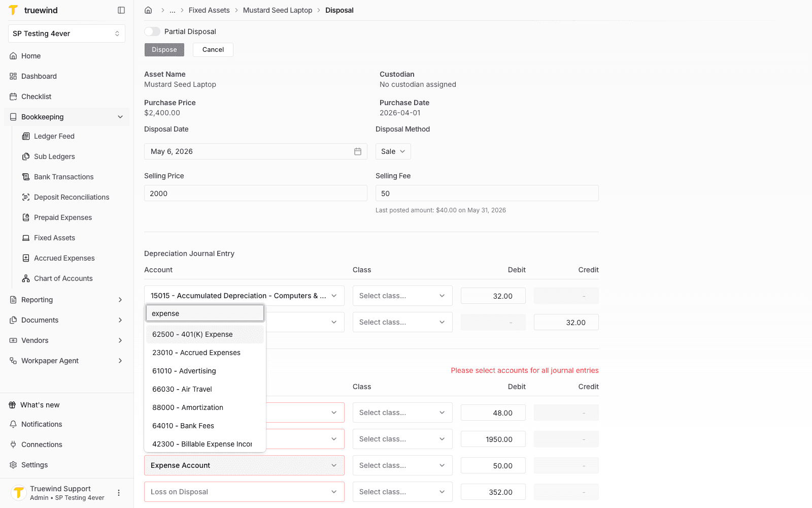Toggle the Partial Disposal switch
Screen dimensions: 812x508
(x=152, y=31)
